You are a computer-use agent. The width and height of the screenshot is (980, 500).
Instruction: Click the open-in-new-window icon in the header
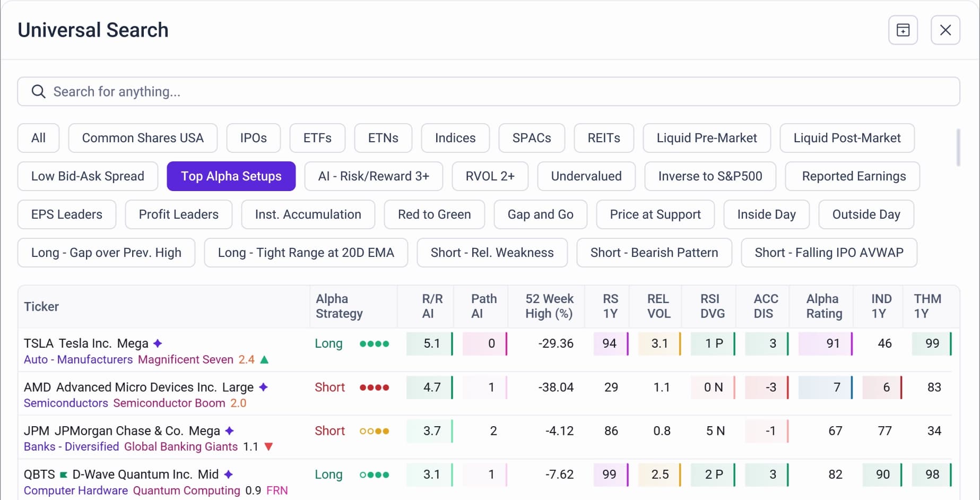tap(903, 30)
